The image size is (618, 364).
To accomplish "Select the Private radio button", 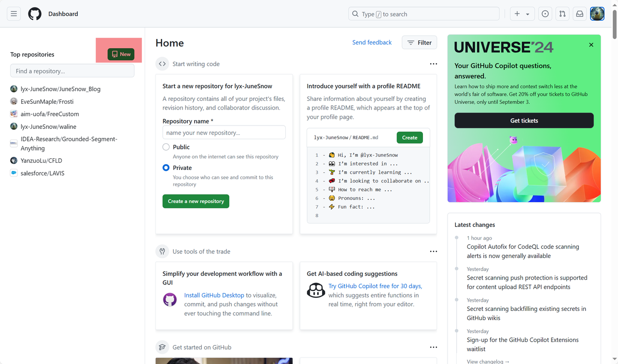I will [166, 168].
